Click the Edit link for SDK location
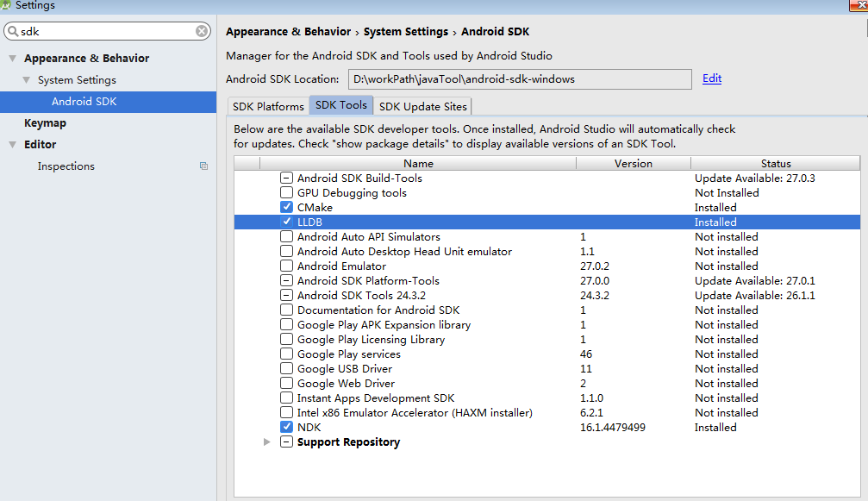The width and height of the screenshot is (868, 501). pos(712,78)
